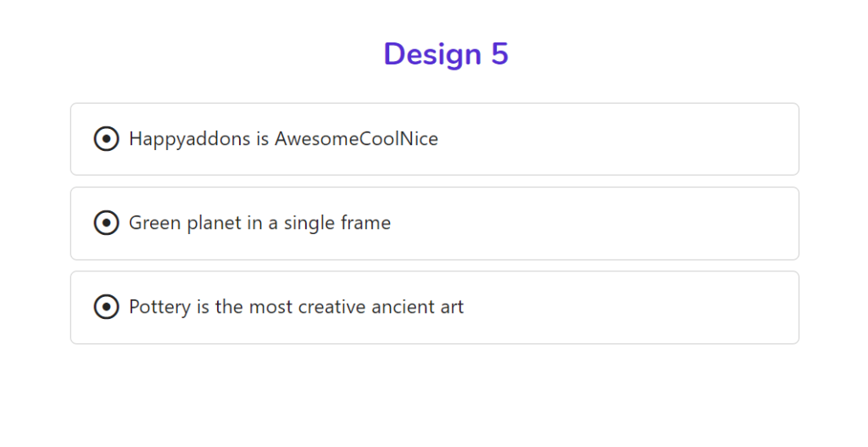Click the word "Design" in the heading
Viewport: 868px width, 447px height.
[432, 55]
